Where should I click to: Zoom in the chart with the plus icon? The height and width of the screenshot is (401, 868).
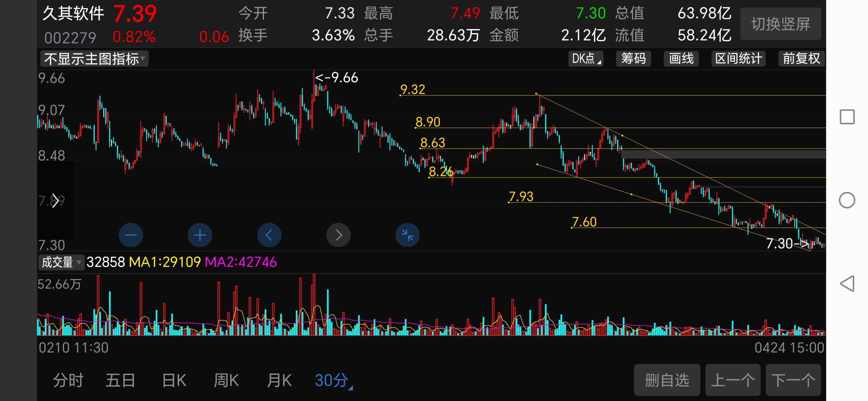pyautogui.click(x=200, y=235)
